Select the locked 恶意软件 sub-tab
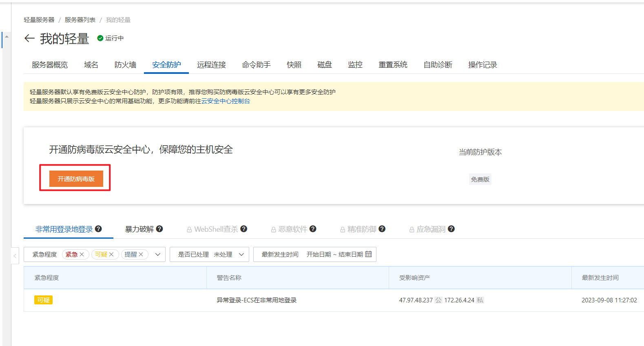644x346 pixels. [x=293, y=229]
